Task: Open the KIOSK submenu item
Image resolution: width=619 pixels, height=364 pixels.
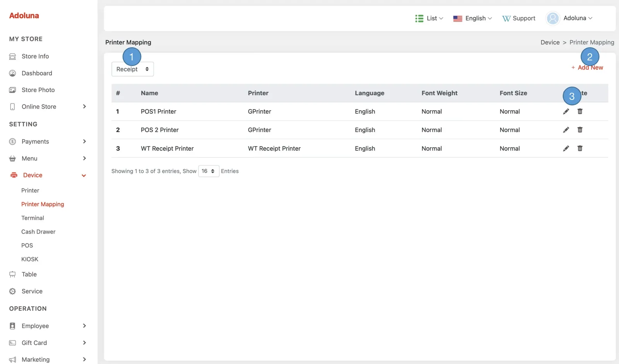Action: [x=30, y=259]
